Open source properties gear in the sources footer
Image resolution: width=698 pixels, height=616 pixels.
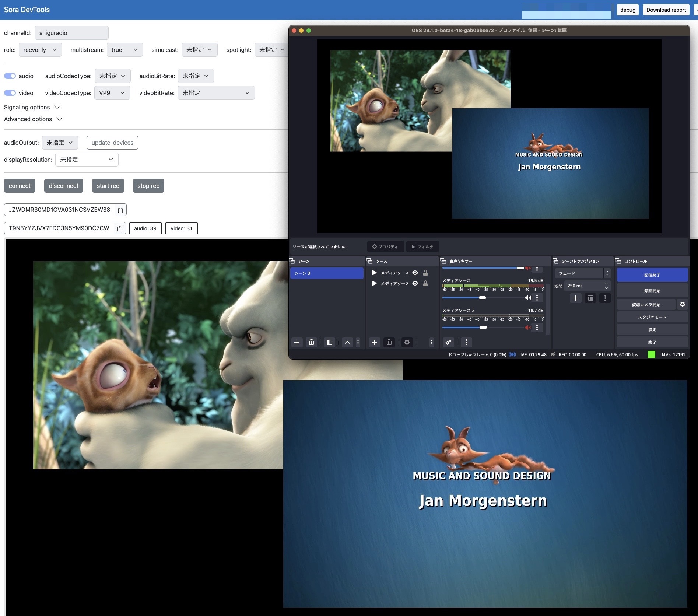[407, 342]
